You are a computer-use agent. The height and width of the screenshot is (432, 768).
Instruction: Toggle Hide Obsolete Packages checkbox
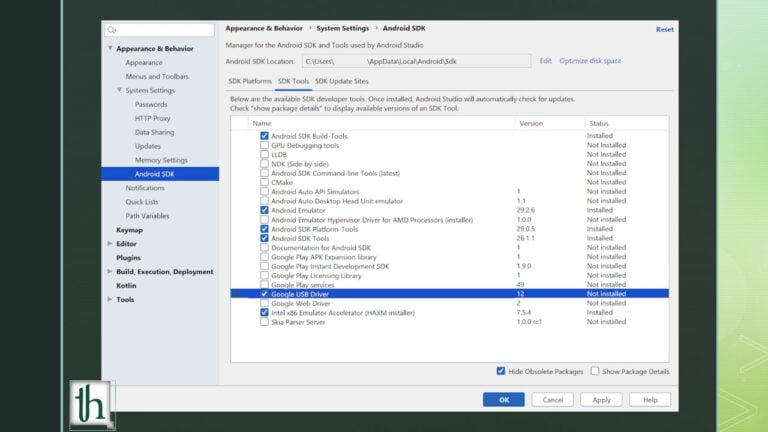(501, 371)
